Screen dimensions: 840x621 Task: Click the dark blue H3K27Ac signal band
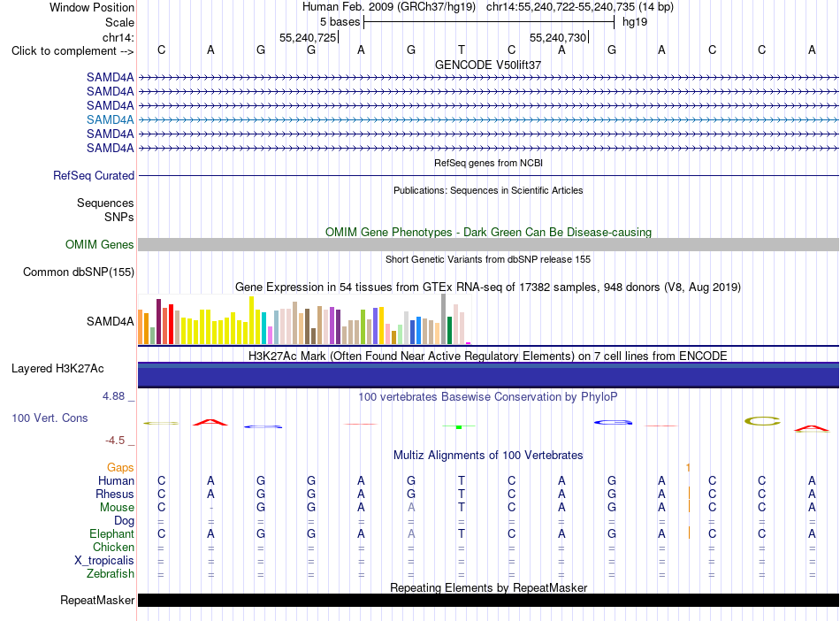[x=489, y=375]
